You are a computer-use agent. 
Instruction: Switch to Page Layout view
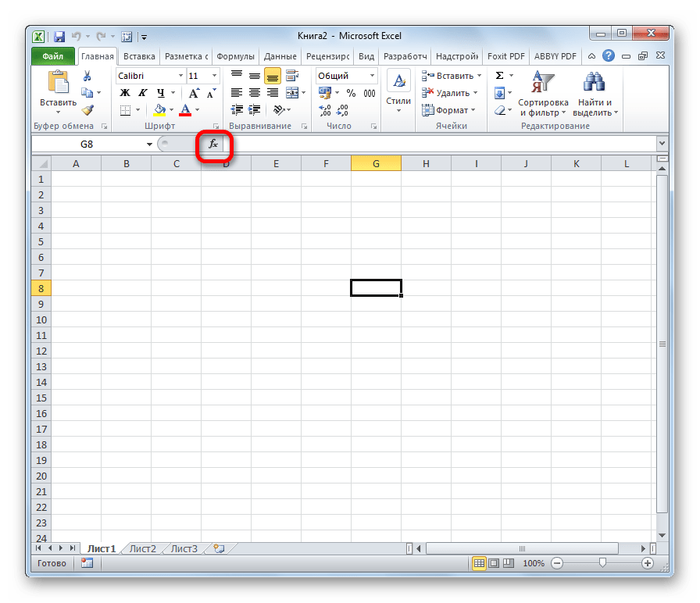coord(494,563)
